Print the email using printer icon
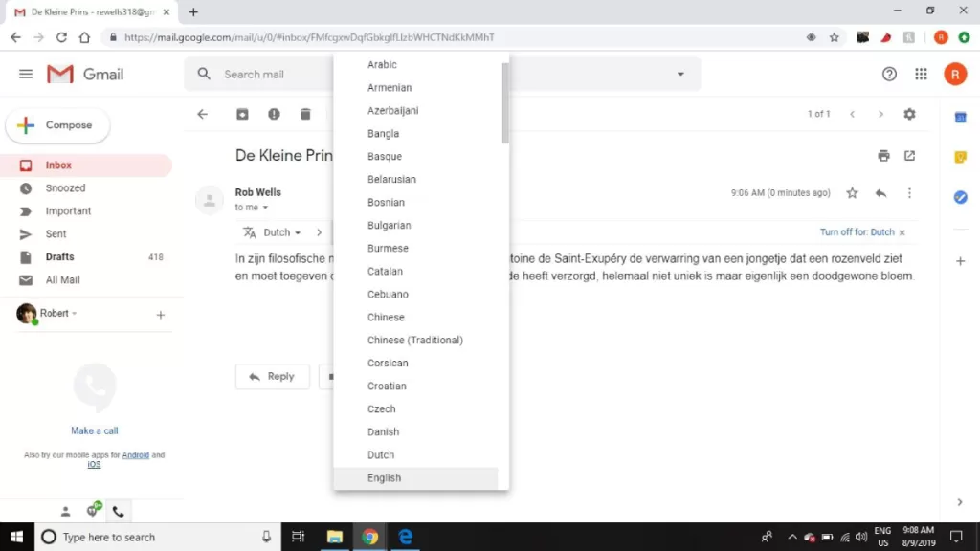This screenshot has width=980, height=551. click(x=883, y=156)
